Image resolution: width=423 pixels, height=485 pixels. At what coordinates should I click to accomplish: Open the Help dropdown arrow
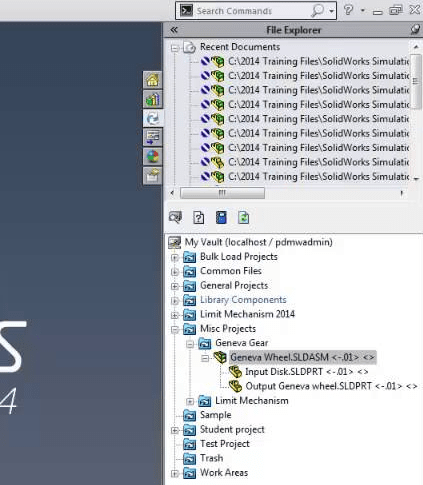point(363,11)
